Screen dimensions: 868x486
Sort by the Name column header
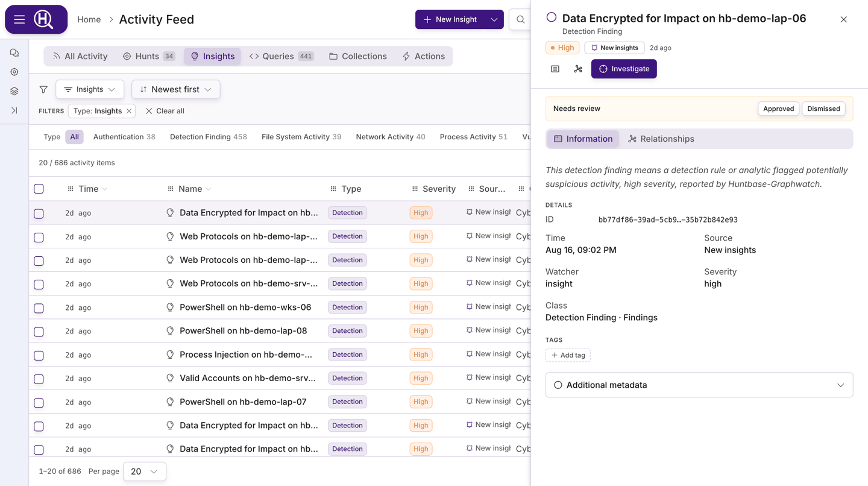(x=190, y=189)
